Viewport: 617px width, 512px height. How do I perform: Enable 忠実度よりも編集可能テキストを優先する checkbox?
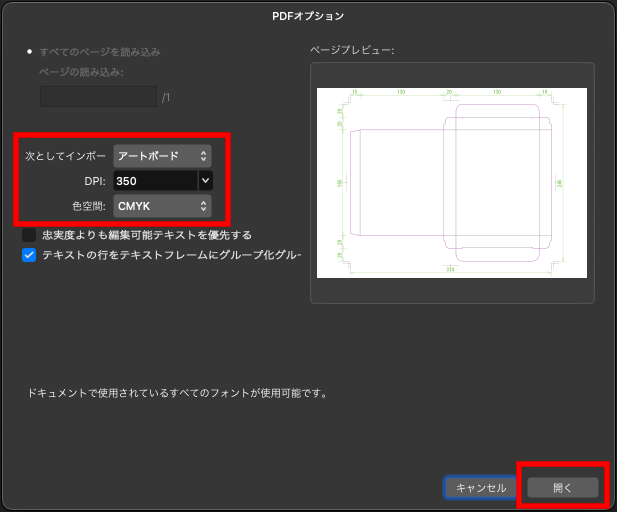29,235
